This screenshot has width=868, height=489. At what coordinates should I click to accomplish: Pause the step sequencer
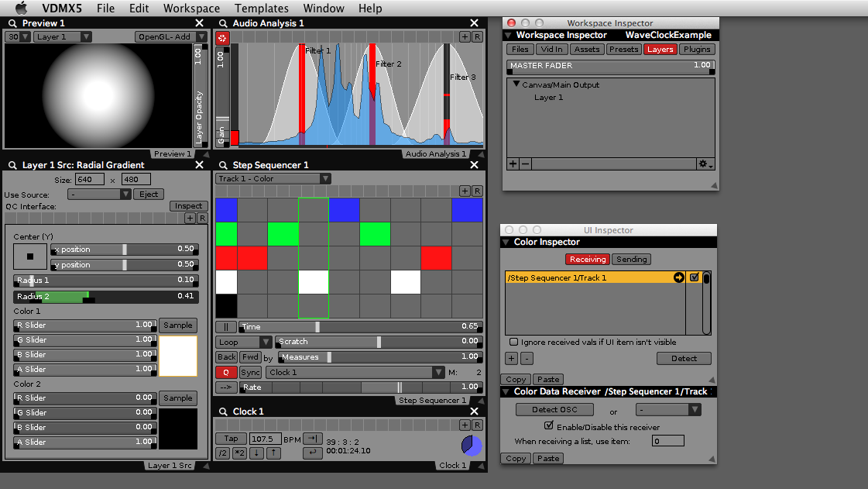(x=226, y=327)
